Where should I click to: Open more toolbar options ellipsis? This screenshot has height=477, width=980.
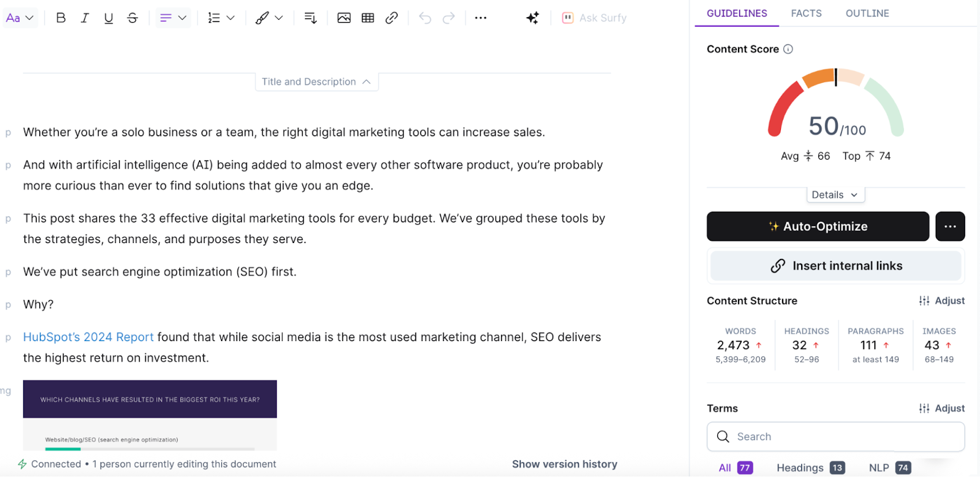tap(481, 18)
